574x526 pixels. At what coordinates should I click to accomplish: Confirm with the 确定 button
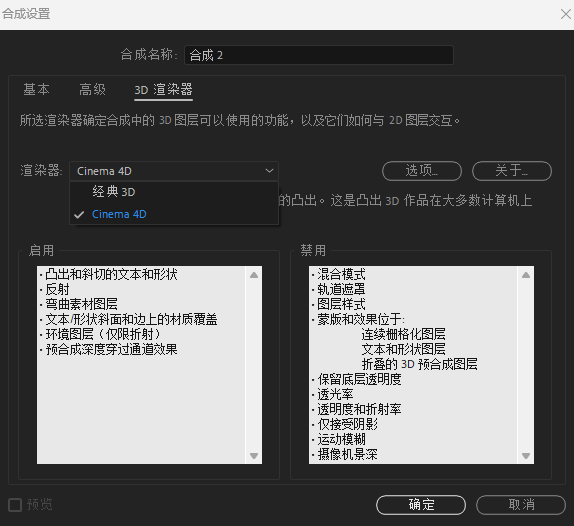click(x=421, y=505)
